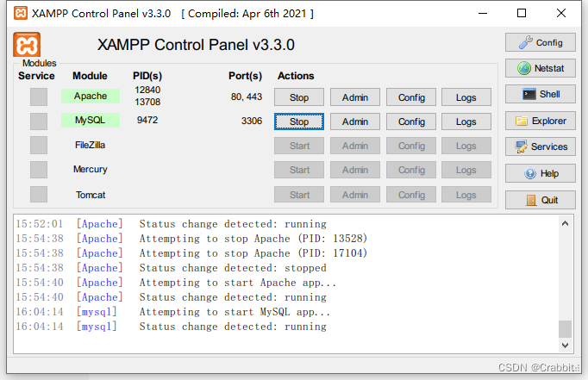This screenshot has width=588, height=380.
Task: Toggle the Mercury service checkbox
Action: 39,170
